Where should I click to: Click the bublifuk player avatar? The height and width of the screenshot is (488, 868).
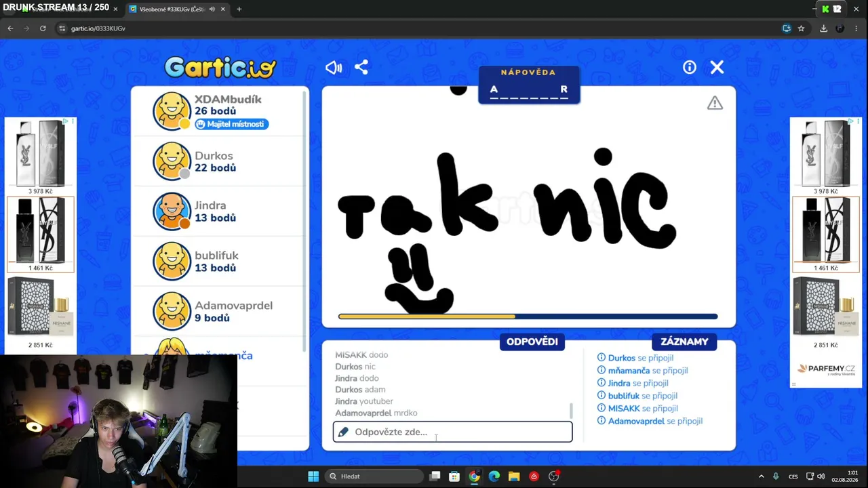(172, 261)
